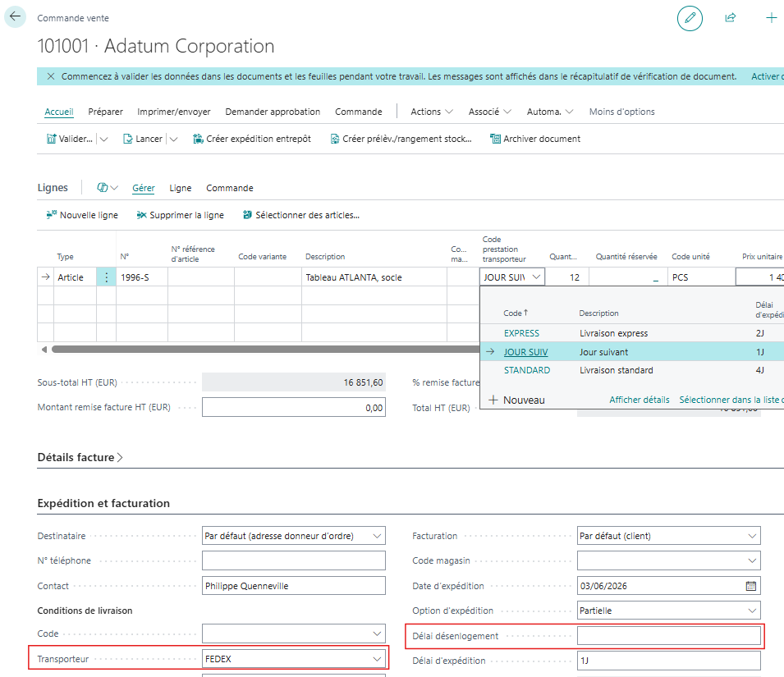The width and height of the screenshot is (784, 677).
Task: Select the EXPRESS shipping service code
Action: (521, 333)
